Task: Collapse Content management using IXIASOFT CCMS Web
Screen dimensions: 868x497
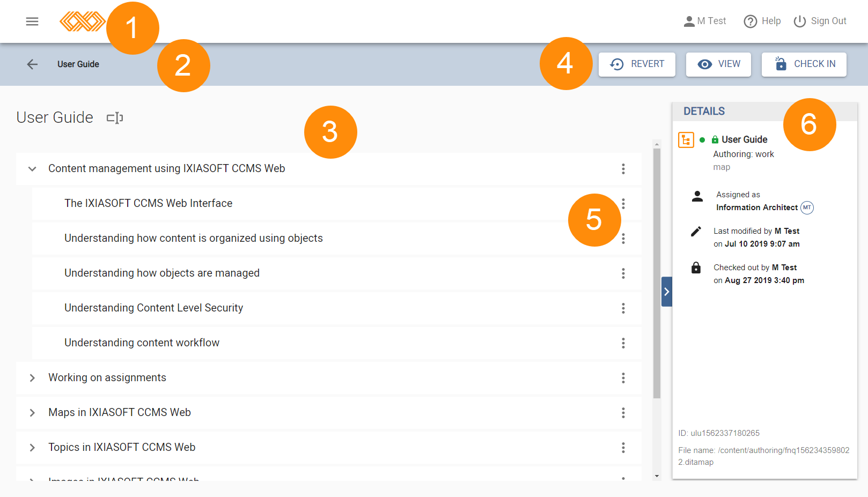Action: [32, 169]
